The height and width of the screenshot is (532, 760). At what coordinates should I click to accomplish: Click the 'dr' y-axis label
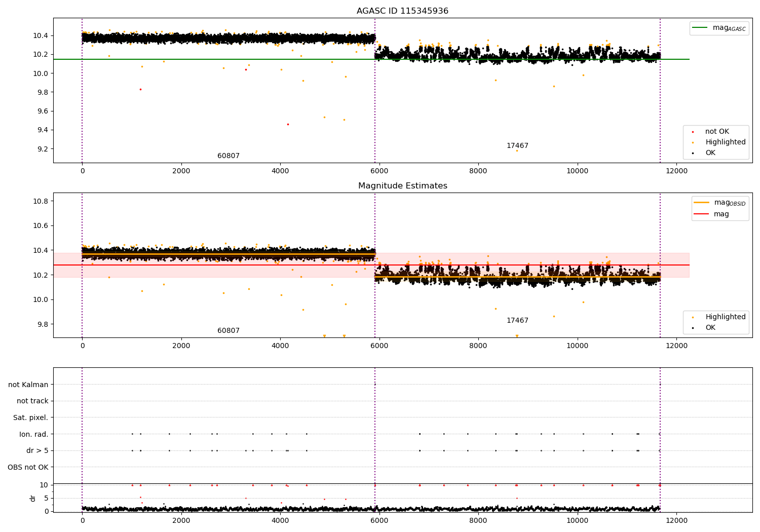click(x=33, y=499)
